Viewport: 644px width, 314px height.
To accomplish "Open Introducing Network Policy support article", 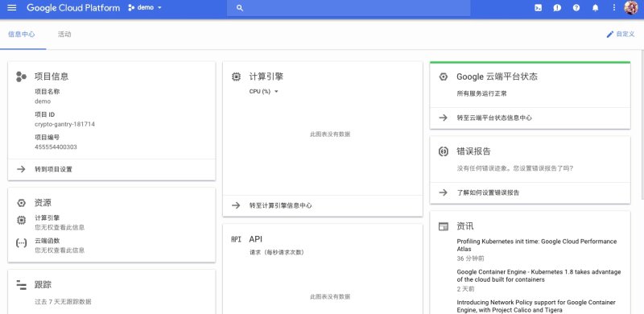I will (536, 306).
